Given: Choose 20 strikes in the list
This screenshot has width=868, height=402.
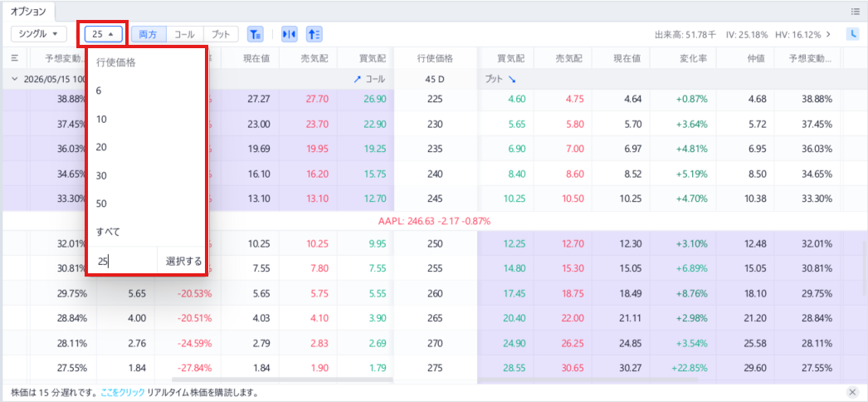Looking at the screenshot, I should point(146,147).
